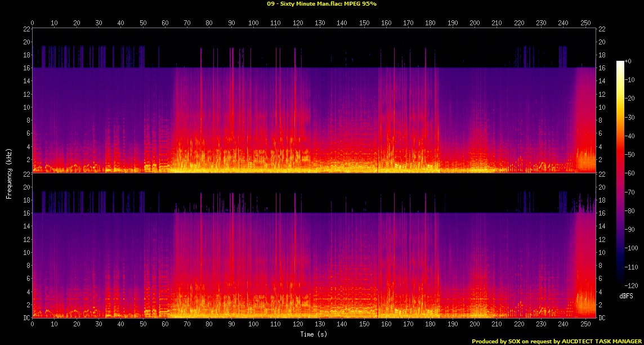Screen dimensions: 644x345
Task: Click the 'Frequency (kHz)' axis label
Action: coord(9,172)
